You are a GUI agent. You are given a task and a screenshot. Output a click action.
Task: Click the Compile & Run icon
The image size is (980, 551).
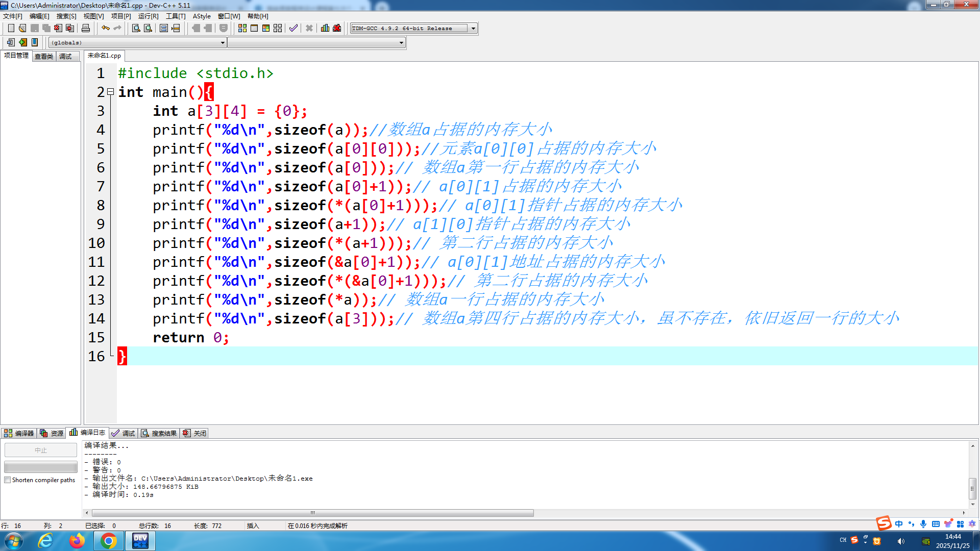[266, 28]
